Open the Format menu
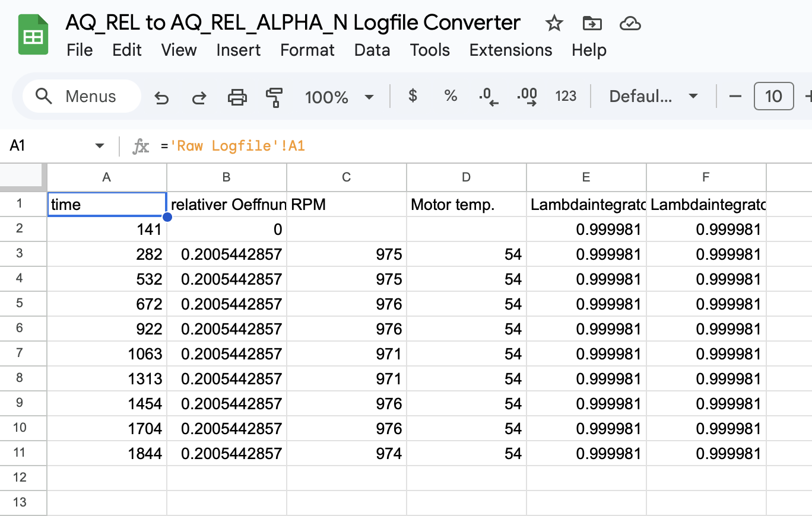Image resolution: width=812 pixels, height=516 pixels. point(307,50)
